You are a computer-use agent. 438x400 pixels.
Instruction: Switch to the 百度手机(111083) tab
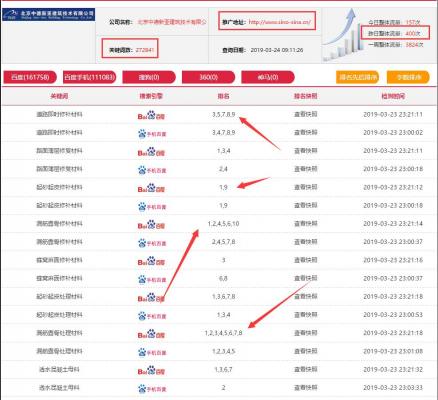point(89,77)
